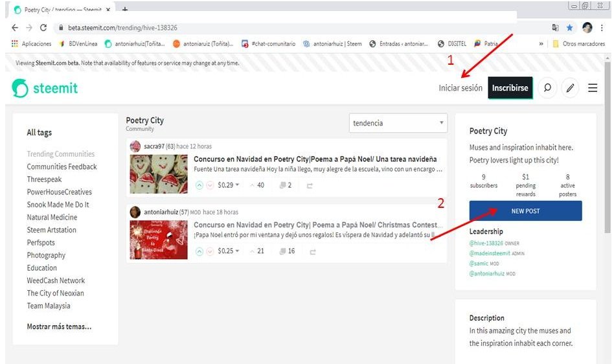The image size is (614, 364).
Task: Open the @madeinsteemit admin profile
Action: pos(490,253)
